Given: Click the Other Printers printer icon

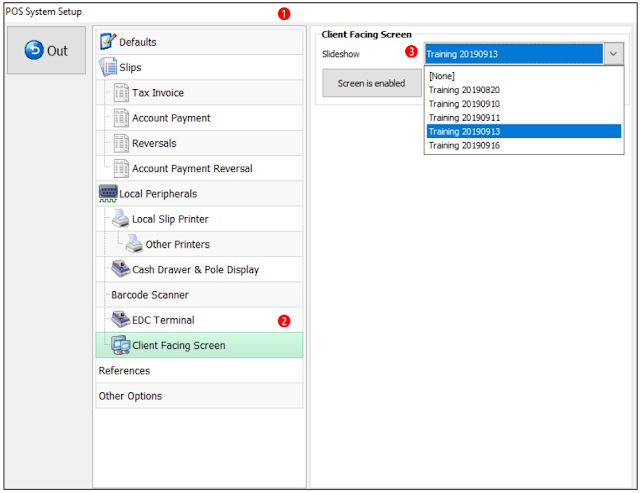Looking at the screenshot, I should click(x=134, y=244).
